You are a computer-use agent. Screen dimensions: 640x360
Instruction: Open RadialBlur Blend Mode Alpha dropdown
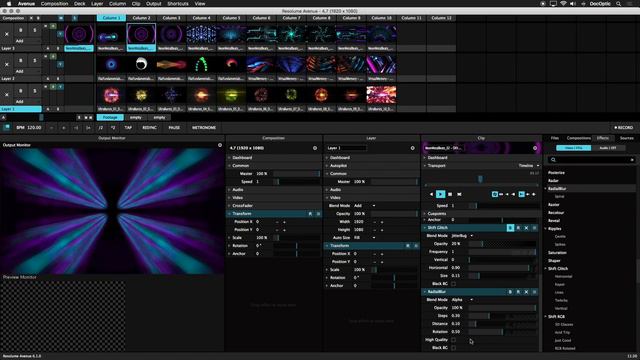click(462, 300)
